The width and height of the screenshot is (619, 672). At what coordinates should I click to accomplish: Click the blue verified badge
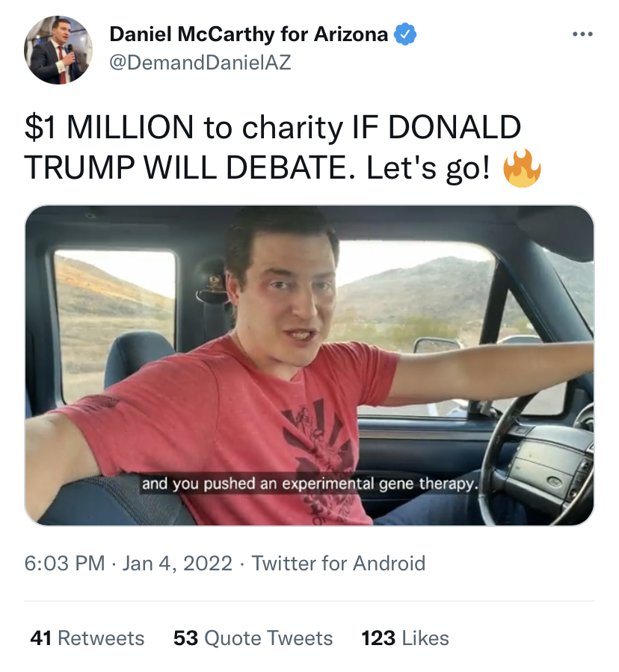[405, 34]
